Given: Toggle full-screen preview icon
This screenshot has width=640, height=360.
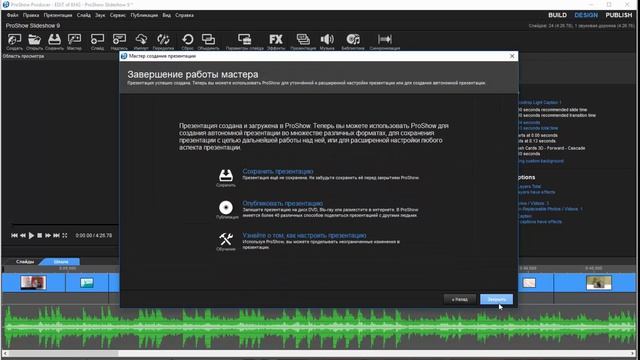Looking at the screenshot, I should coord(64,236).
